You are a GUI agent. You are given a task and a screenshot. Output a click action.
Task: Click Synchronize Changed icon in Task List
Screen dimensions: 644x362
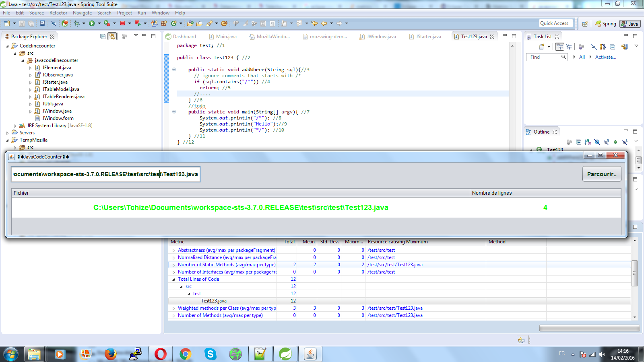click(x=624, y=47)
